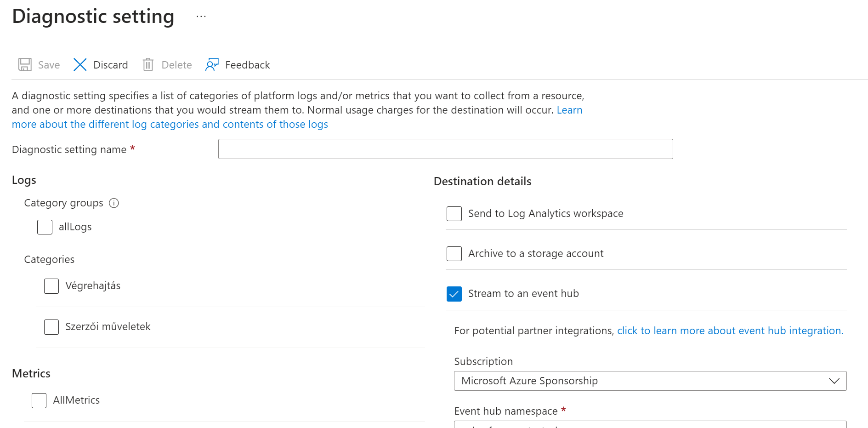This screenshot has height=428, width=868.
Task: Click the Feedback person icon
Action: (x=212, y=64)
